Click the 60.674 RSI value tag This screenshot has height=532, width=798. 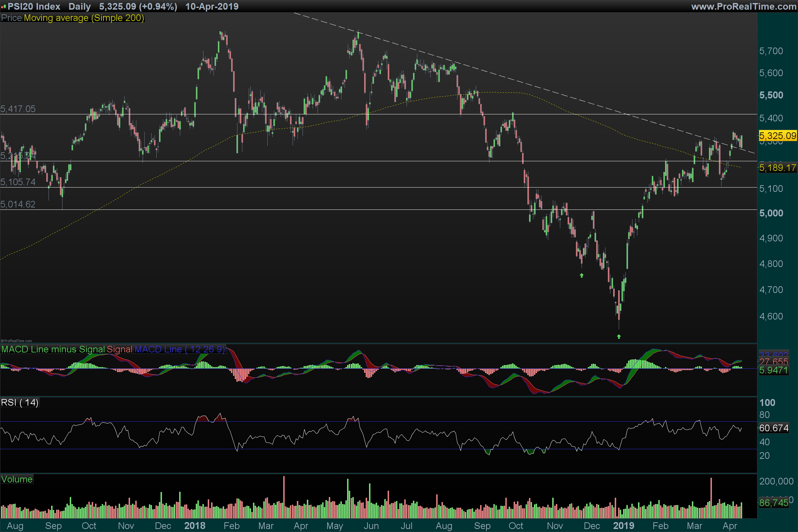pyautogui.click(x=774, y=428)
